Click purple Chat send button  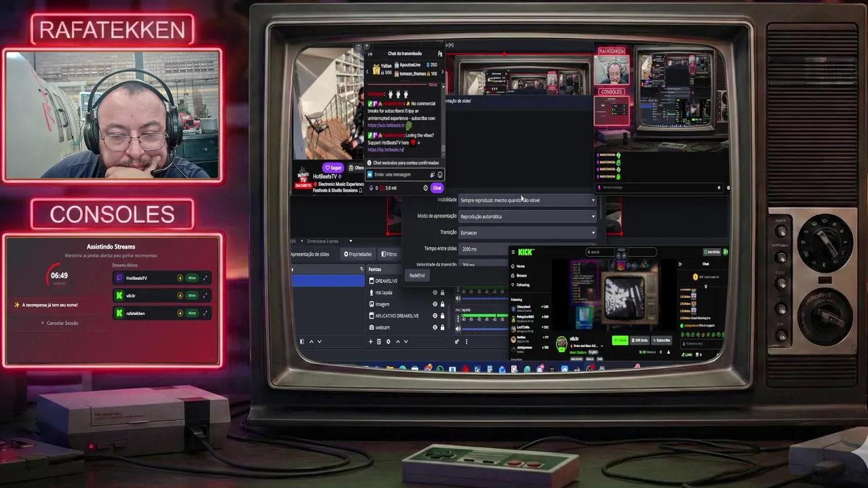[x=437, y=188]
